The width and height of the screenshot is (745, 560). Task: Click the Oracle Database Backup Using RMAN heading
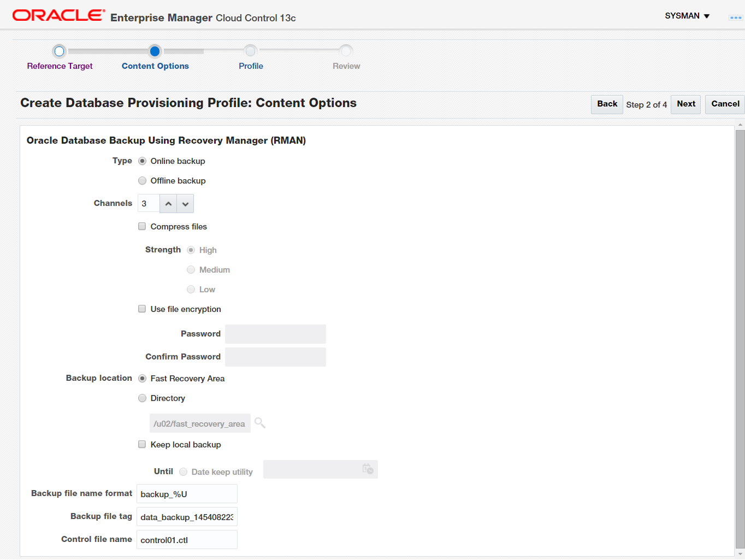166,140
